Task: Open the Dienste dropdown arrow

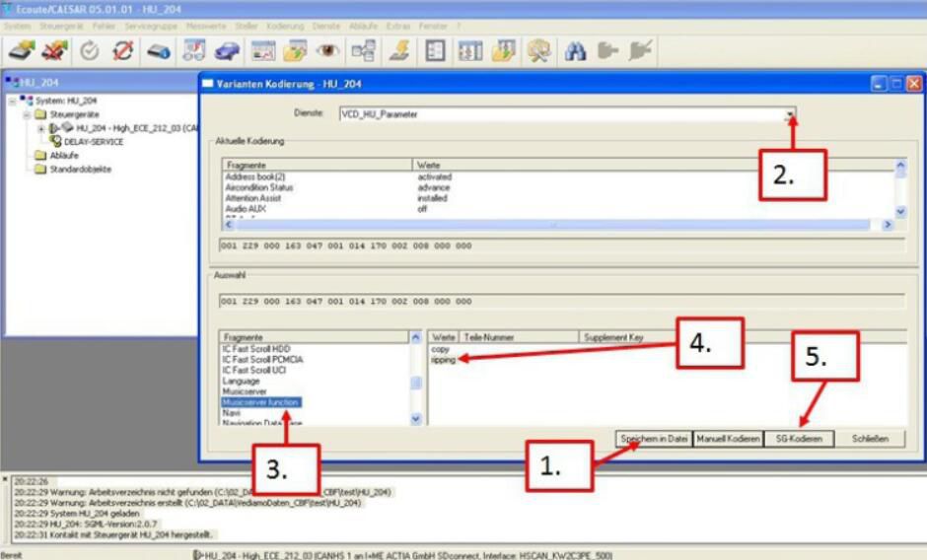Action: [789, 114]
